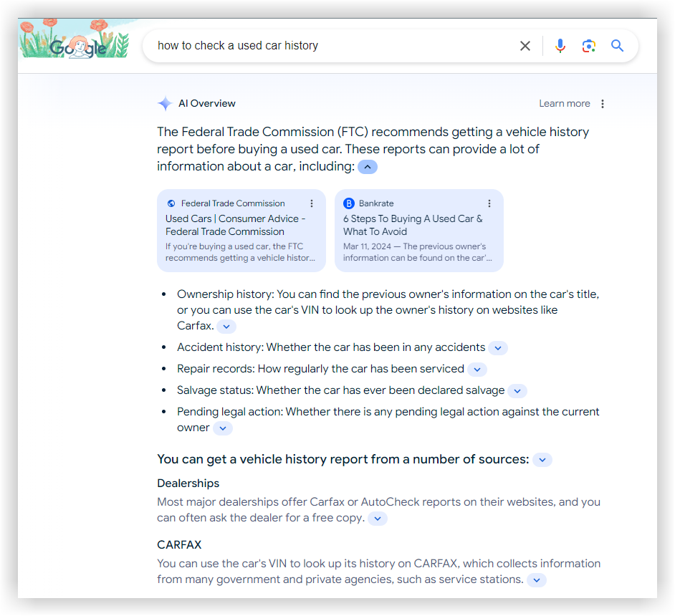Open Google Lens image search
This screenshot has height=616, width=675.
coord(588,46)
